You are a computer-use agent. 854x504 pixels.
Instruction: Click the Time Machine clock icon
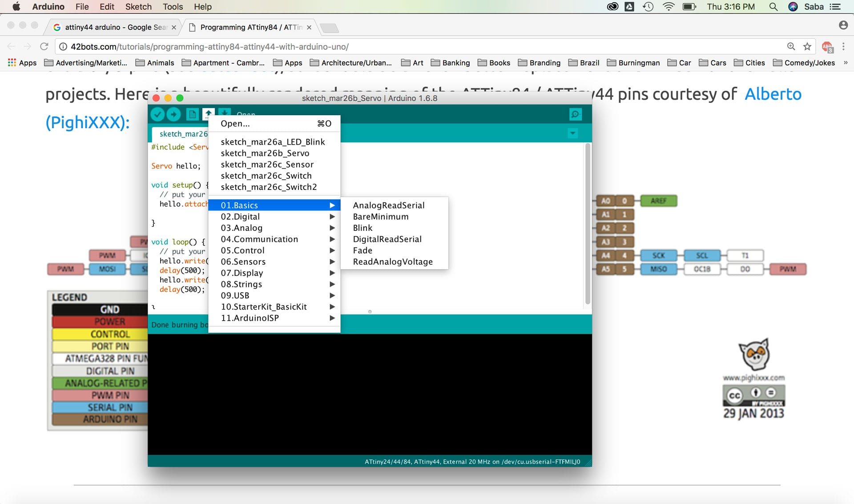(648, 7)
